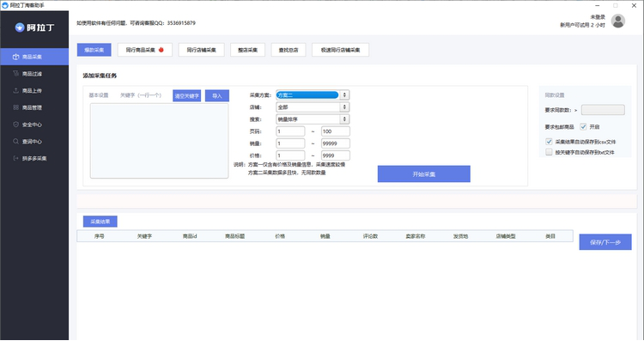Viewport: 644px width, 353px height.
Task: Click the keyword list text area
Action: pos(160,141)
